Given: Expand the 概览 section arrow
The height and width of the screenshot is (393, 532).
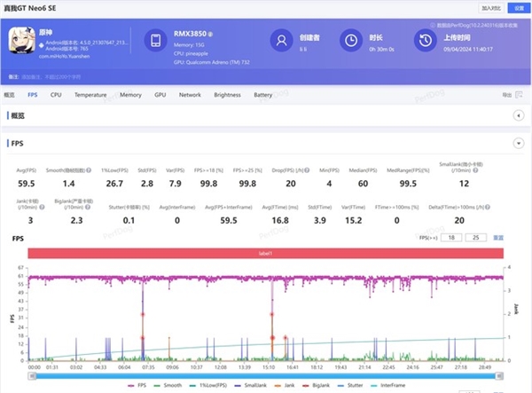Looking at the screenshot, I should [x=518, y=116].
